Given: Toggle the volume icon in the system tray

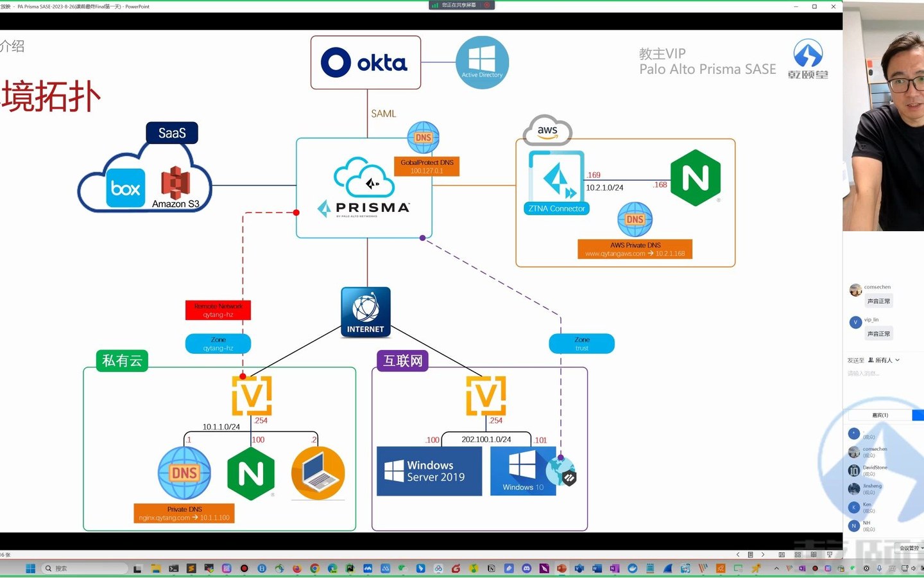Looking at the screenshot, I should 913,568.
